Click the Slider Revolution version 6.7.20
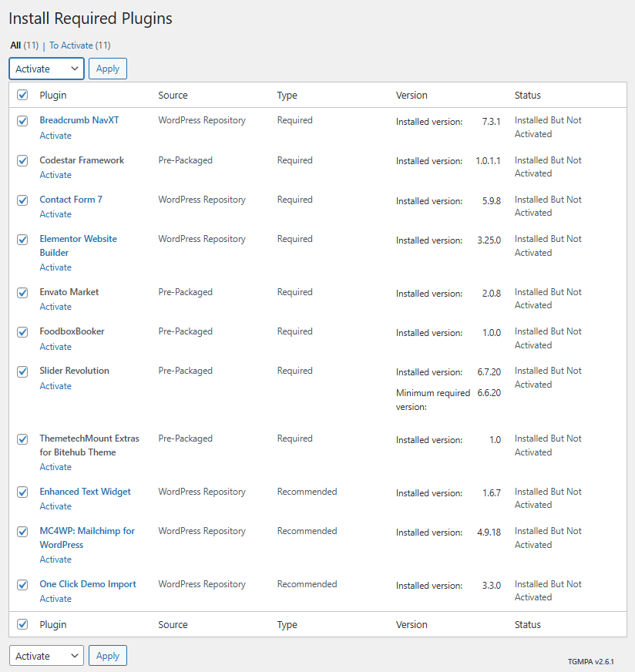The image size is (635, 672). [489, 372]
